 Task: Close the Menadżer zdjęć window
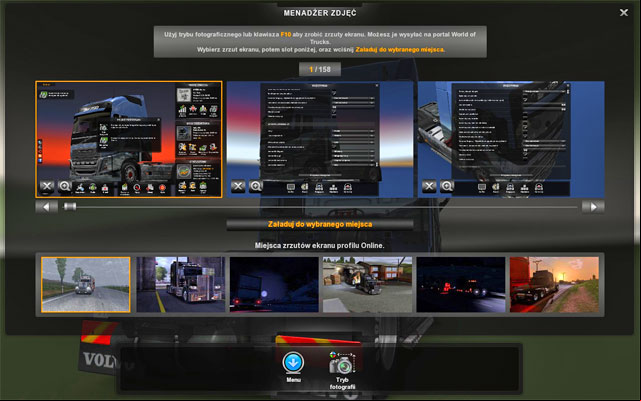pos(623,13)
